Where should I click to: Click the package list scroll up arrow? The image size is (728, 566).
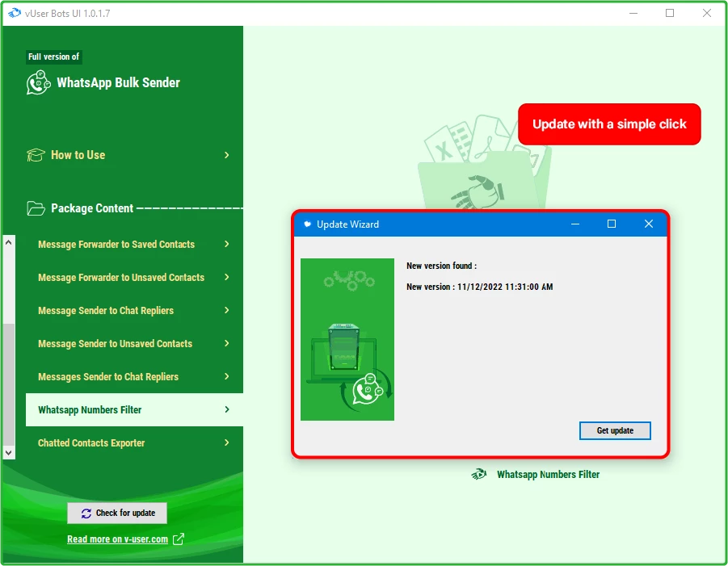[x=8, y=242]
